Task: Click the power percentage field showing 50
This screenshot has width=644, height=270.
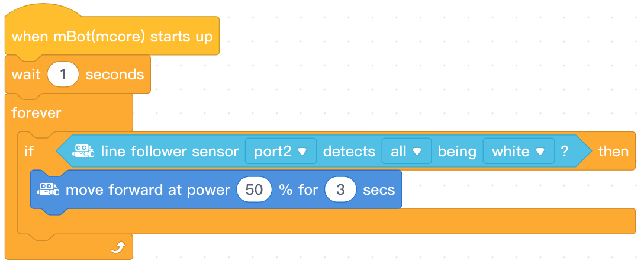Action: 253,190
